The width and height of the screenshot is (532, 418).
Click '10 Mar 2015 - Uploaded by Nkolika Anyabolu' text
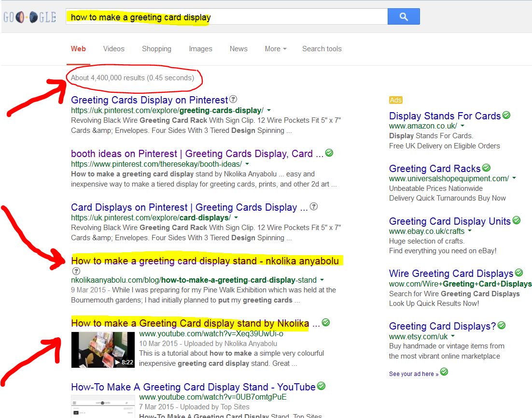click(208, 344)
